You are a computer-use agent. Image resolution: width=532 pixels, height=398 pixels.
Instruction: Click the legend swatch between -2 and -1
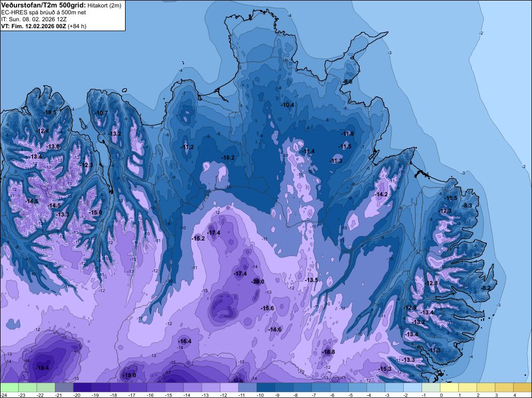click(x=413, y=387)
